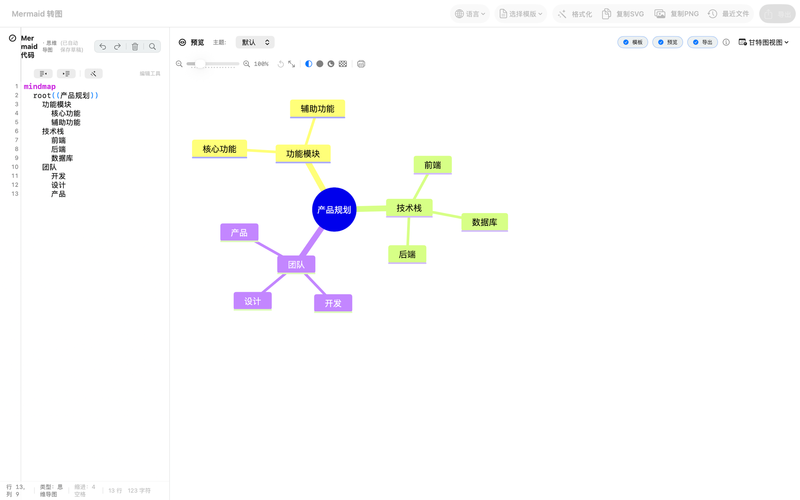Image resolution: width=800 pixels, height=500 pixels.
Task: Click code line 10 团队
Action: pos(49,167)
